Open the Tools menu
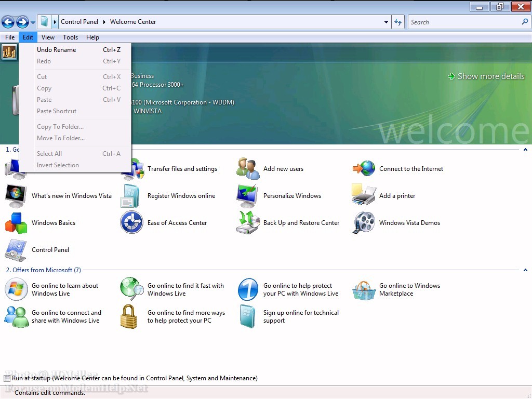 [70, 37]
